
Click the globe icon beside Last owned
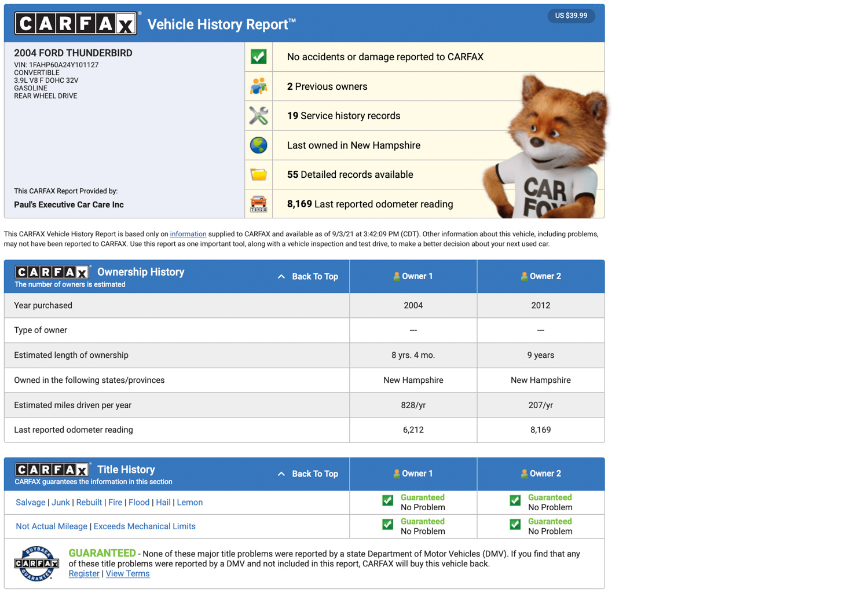(x=258, y=145)
